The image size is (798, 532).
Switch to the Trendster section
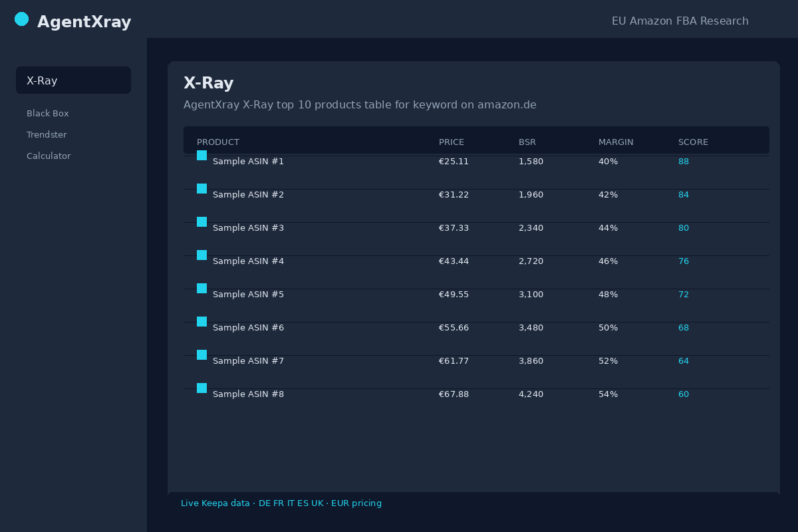pyautogui.click(x=47, y=135)
